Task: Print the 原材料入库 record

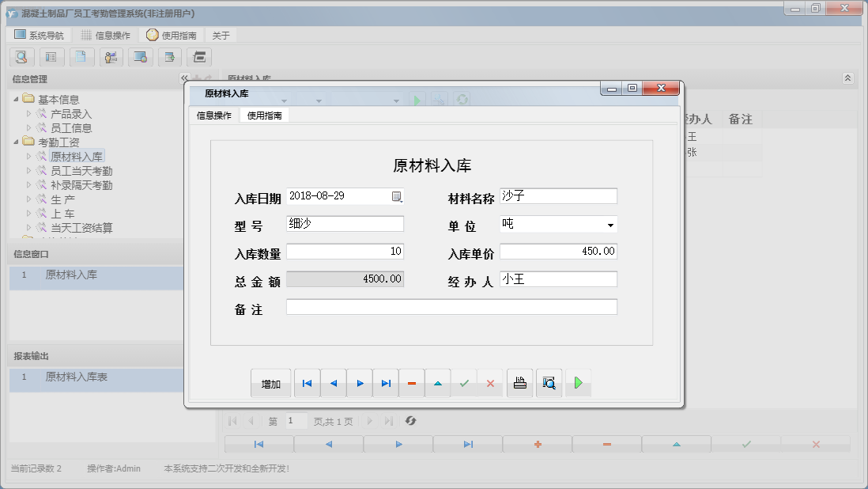Action: [519, 382]
